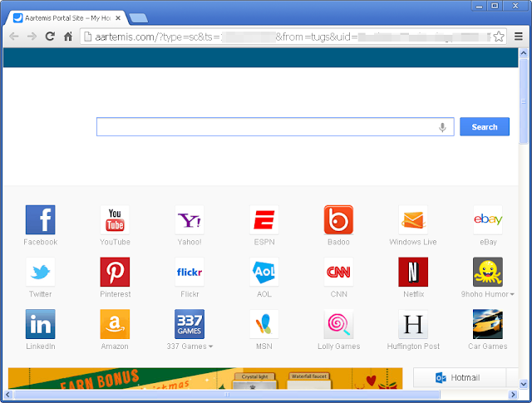Viewport: 532px width, 403px height.
Task: Open the MSN butterfly icon
Action: (x=264, y=324)
